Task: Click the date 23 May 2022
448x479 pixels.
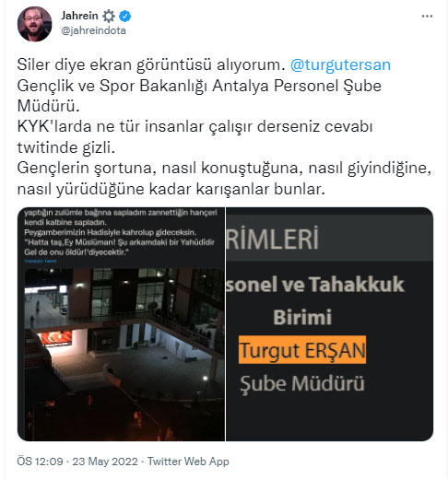Action: [105, 461]
